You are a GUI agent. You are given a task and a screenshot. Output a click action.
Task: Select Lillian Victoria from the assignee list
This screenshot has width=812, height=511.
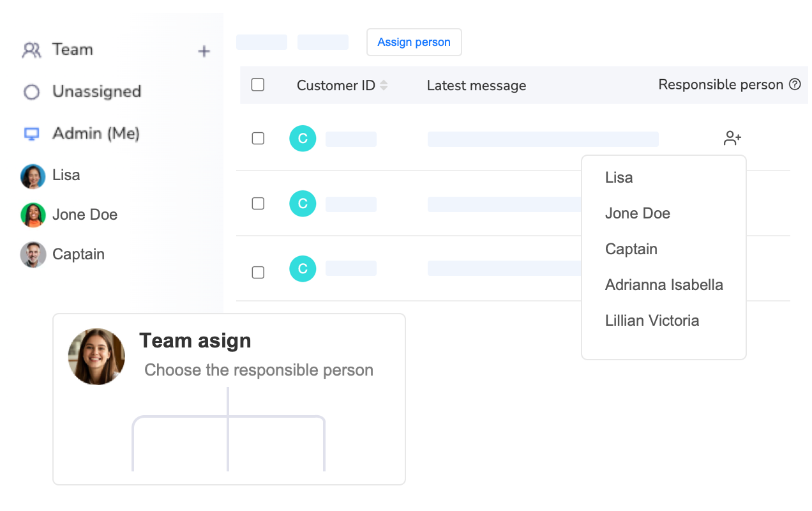(652, 321)
